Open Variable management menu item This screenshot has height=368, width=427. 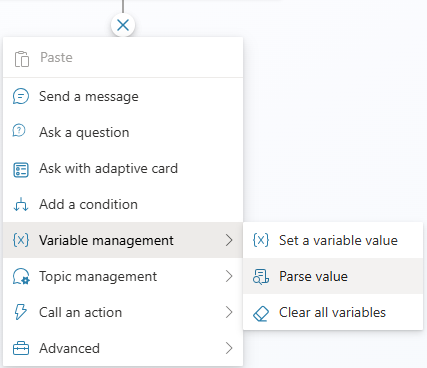tap(123, 240)
